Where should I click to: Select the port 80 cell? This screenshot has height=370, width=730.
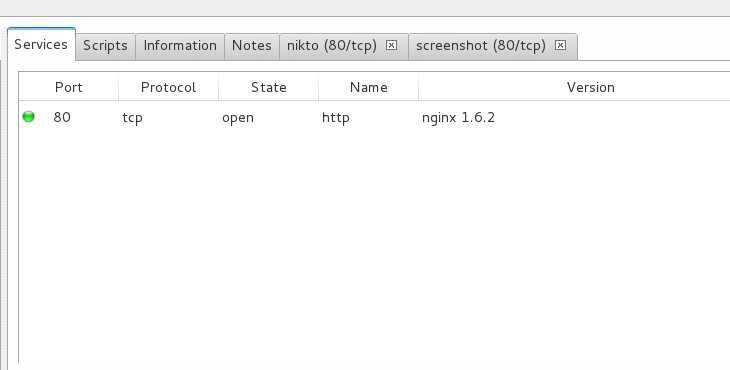click(62, 117)
